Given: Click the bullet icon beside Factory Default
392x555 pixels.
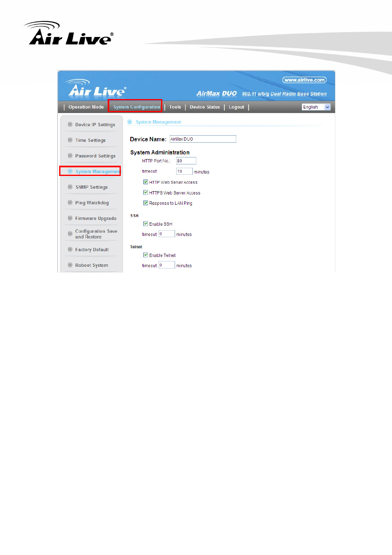Looking at the screenshot, I should (70, 250).
